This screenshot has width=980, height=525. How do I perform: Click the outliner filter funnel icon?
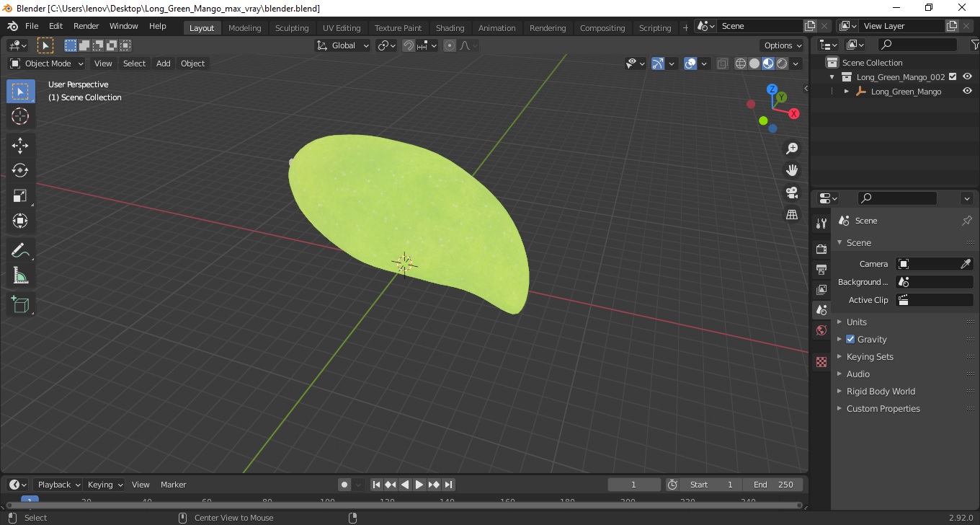(x=975, y=45)
